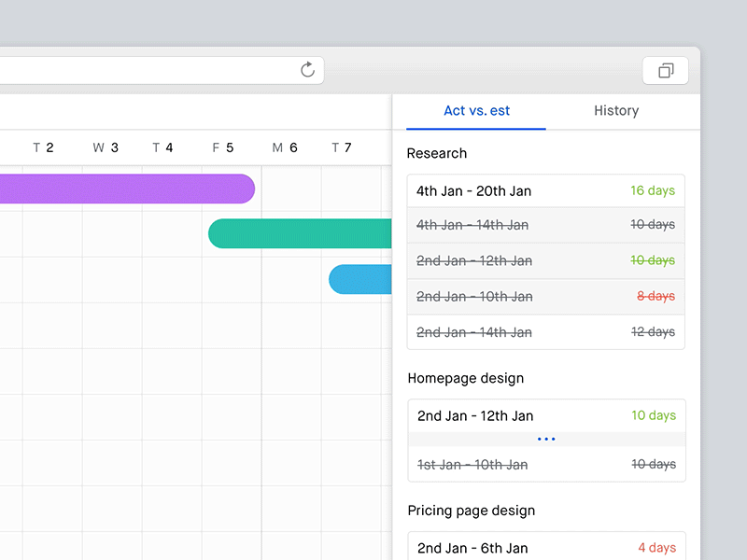Screen dimensions: 747x560
Task: Open the tab overview icon at top right
Action: (x=665, y=70)
